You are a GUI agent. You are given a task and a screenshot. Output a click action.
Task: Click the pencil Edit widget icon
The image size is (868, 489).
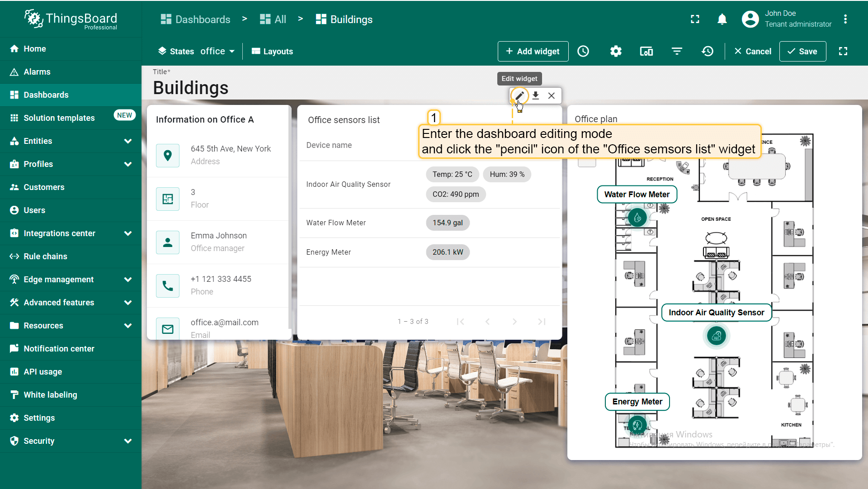[519, 95]
